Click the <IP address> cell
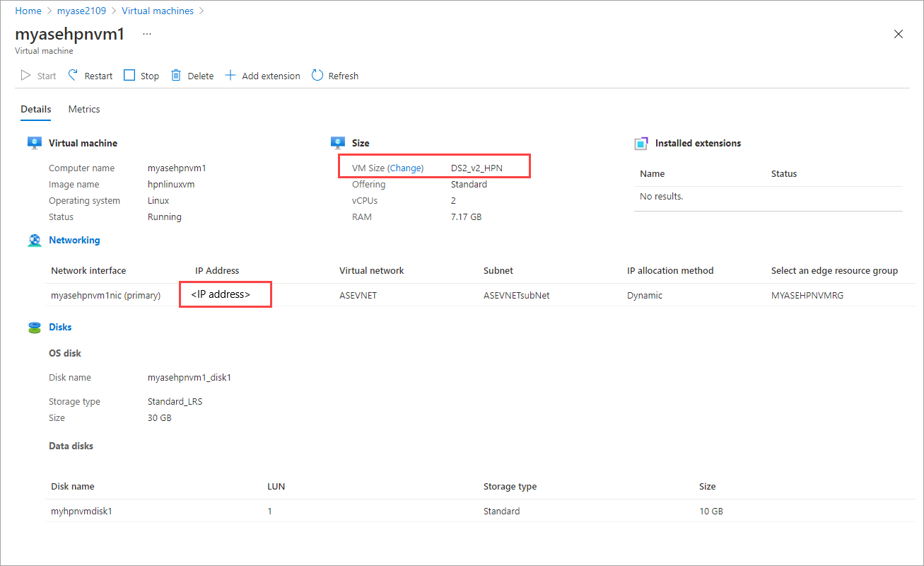The height and width of the screenshot is (566, 924). pyautogui.click(x=221, y=294)
